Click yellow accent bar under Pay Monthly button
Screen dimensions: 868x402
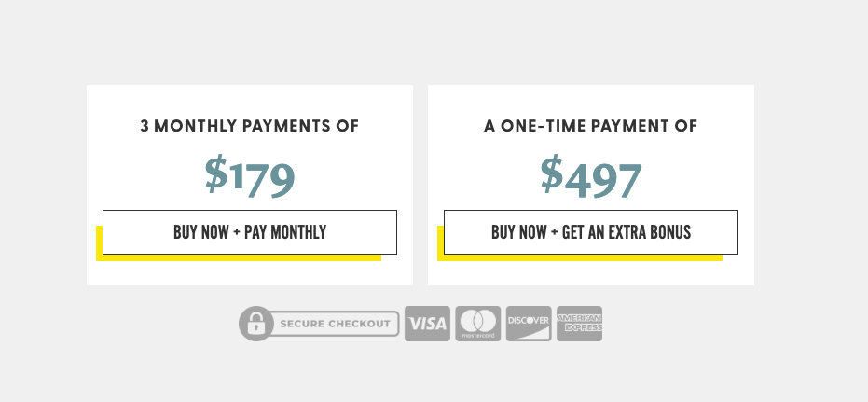point(239,258)
